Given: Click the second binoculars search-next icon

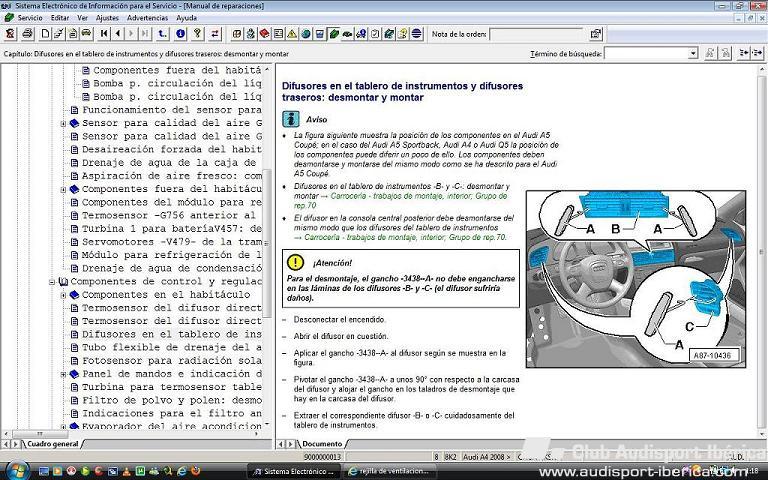Looking at the screenshot, I should (725, 53).
